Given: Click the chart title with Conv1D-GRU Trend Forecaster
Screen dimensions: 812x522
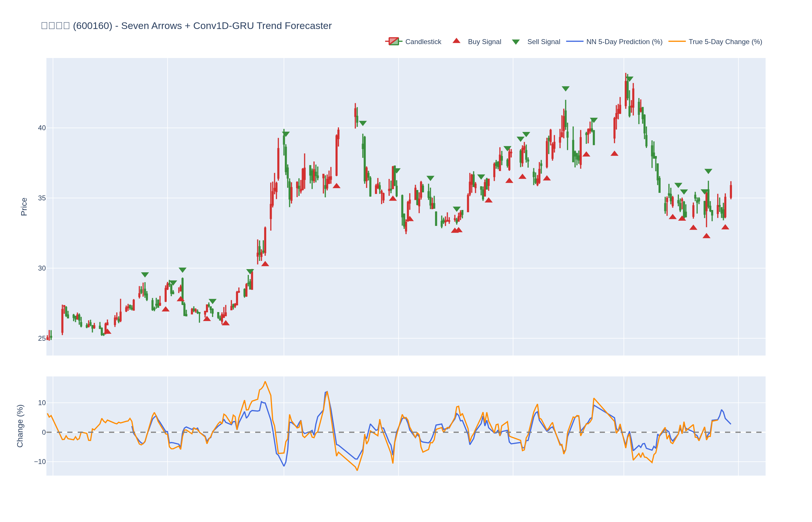Looking at the screenshot, I should coord(186,26).
